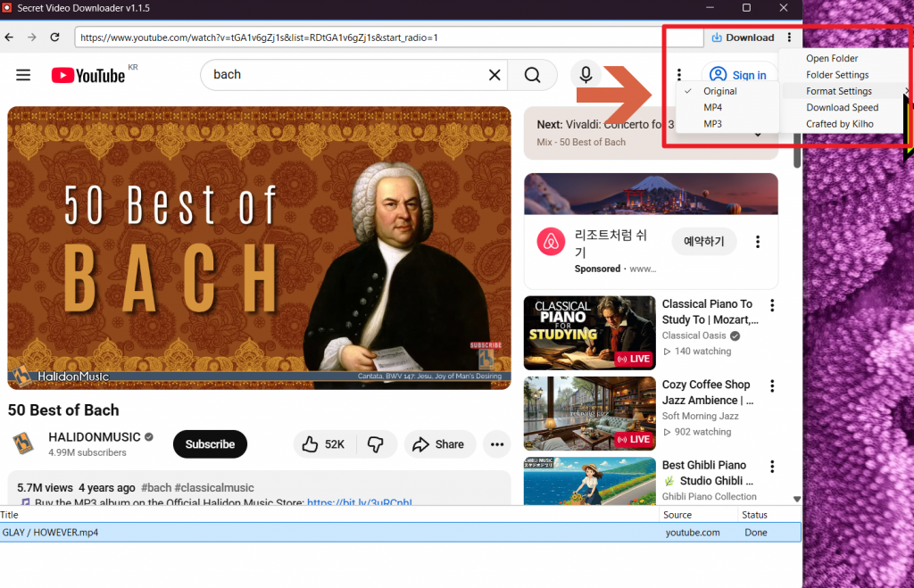914x588 pixels.
Task: Open options for Cozy Coffee Shop Jazz video
Action: pos(772,385)
